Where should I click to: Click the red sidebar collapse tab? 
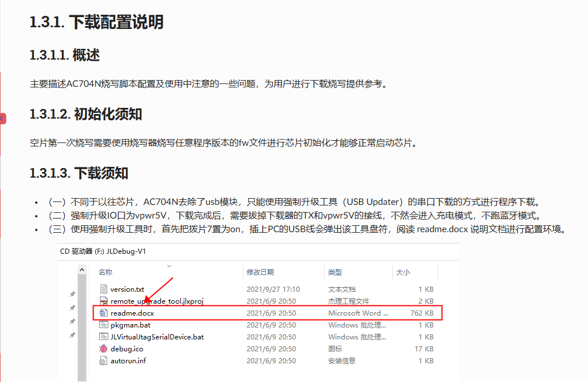3,119
